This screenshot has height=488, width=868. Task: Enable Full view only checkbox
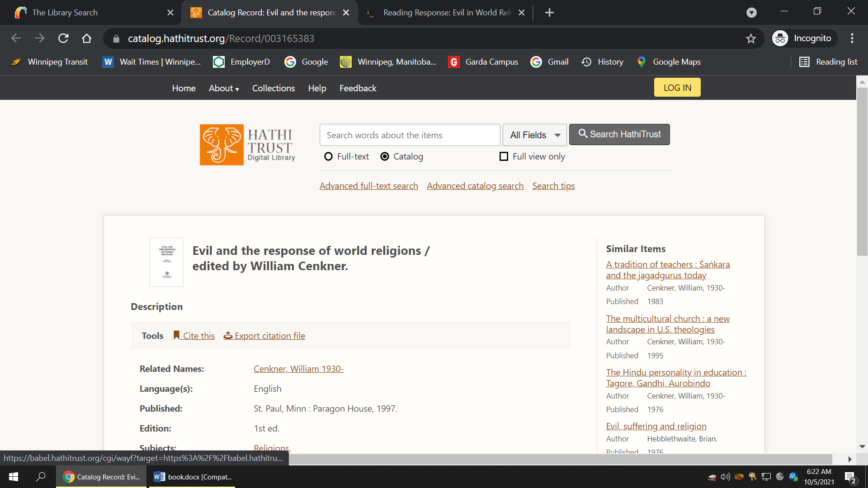click(504, 156)
